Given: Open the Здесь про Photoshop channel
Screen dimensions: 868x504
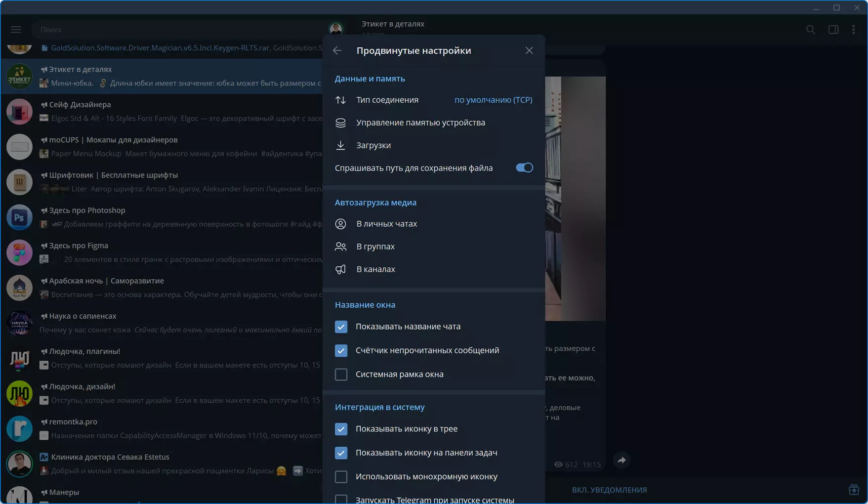Looking at the screenshot, I should tap(162, 217).
